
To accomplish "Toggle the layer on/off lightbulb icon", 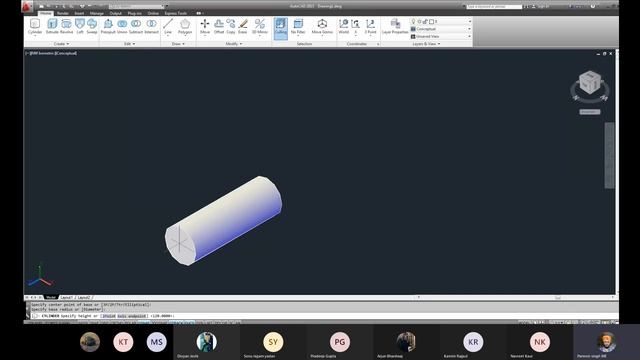I will 413,21.
